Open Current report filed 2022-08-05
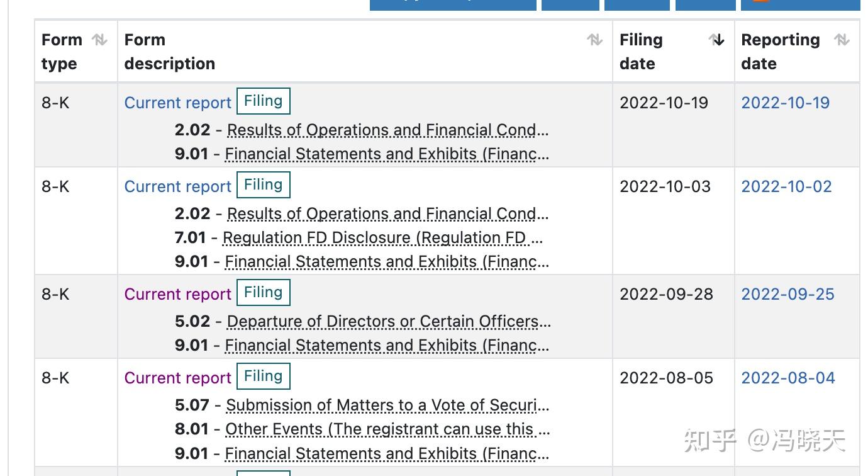Screen dimensions: 868x476 [x=178, y=378]
